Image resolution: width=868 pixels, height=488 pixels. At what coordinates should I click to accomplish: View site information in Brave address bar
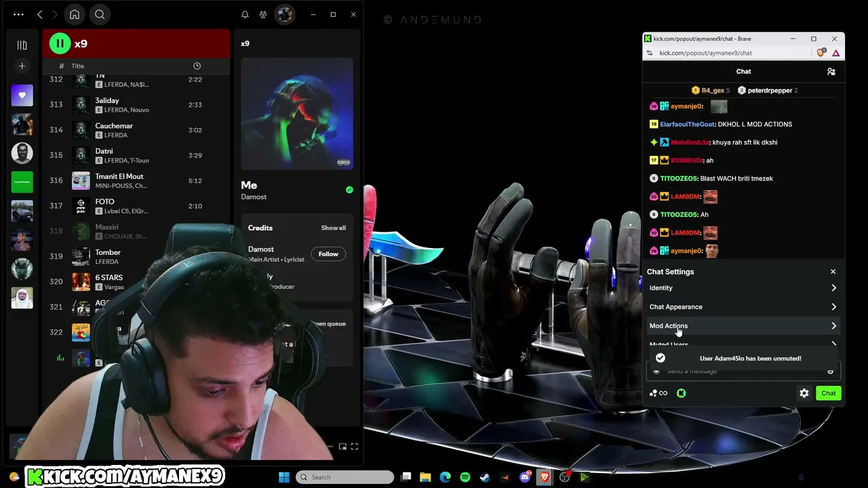pyautogui.click(x=650, y=53)
